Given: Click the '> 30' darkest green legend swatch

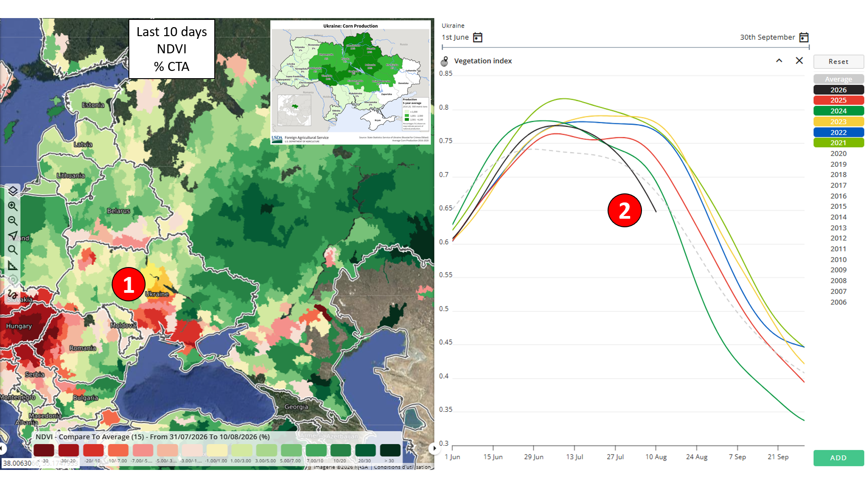Looking at the screenshot, I should (390, 450).
